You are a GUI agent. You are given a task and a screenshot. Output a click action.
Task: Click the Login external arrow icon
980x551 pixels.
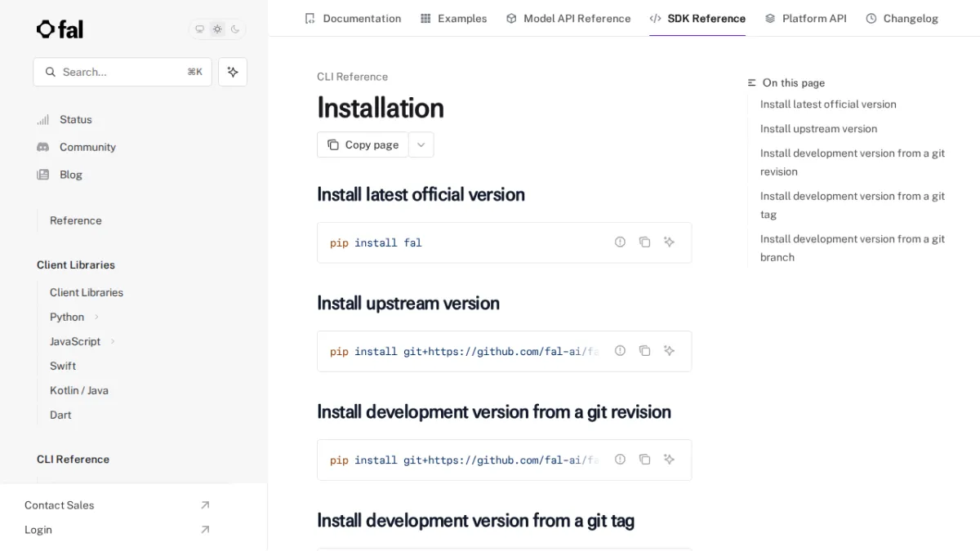(205, 530)
